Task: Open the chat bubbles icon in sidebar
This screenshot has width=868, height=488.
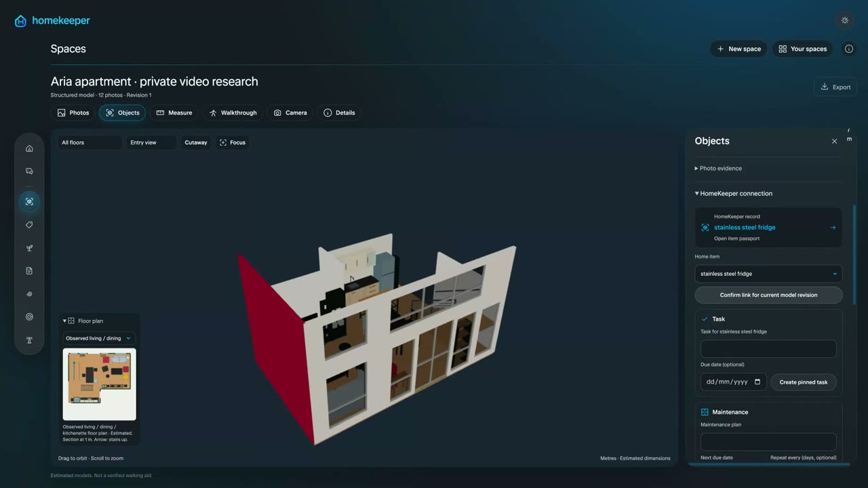Action: [x=29, y=171]
